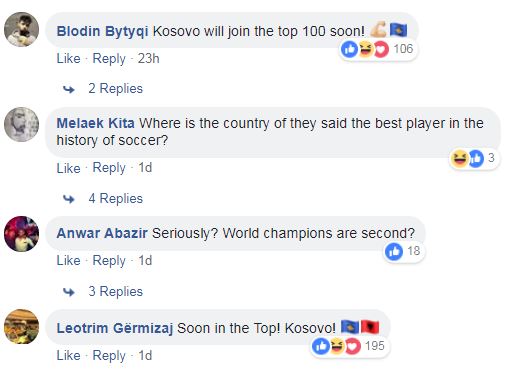Expand the 3 Replies thread

(x=115, y=291)
